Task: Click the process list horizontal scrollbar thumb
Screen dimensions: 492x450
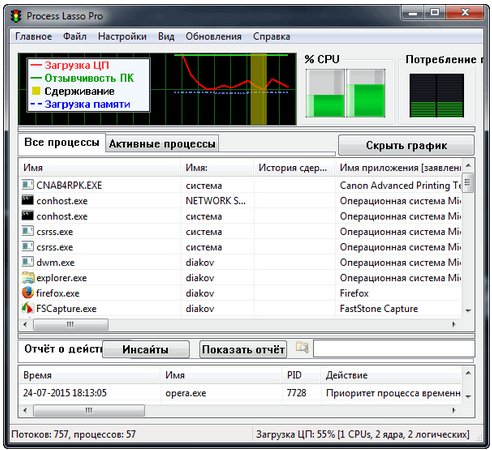Action: point(71,324)
